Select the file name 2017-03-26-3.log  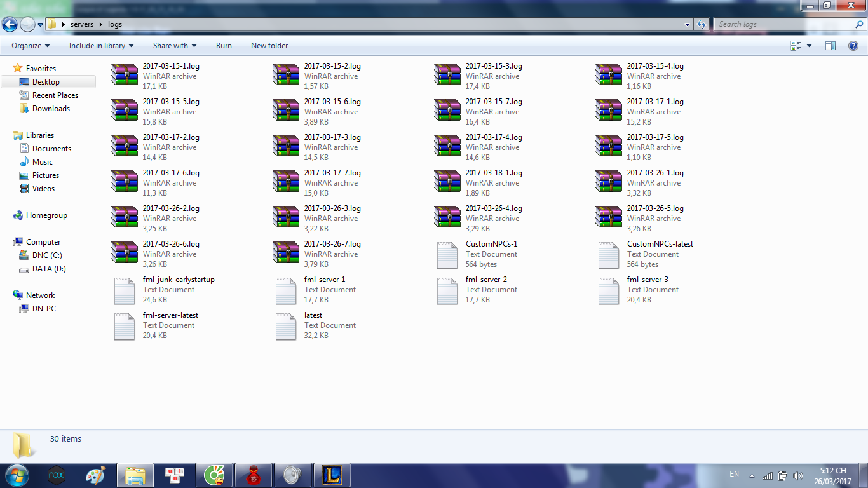(x=332, y=208)
